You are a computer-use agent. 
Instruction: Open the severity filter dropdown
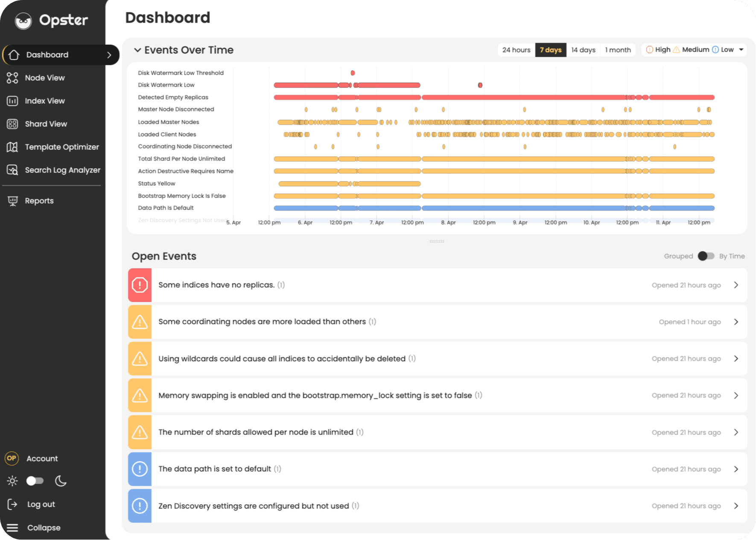tap(741, 50)
